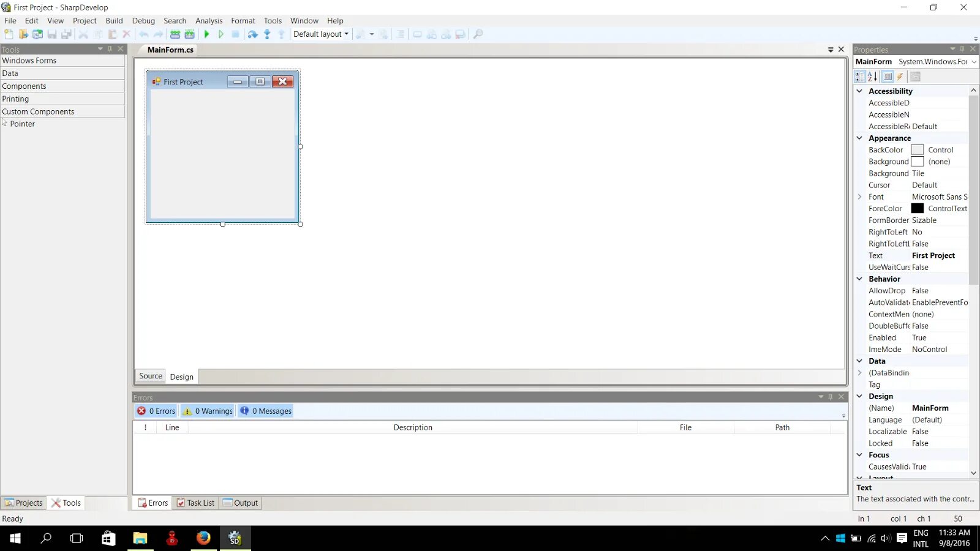The image size is (980, 551).
Task: Expand the Windows Forms tools category
Action: click(x=62, y=61)
